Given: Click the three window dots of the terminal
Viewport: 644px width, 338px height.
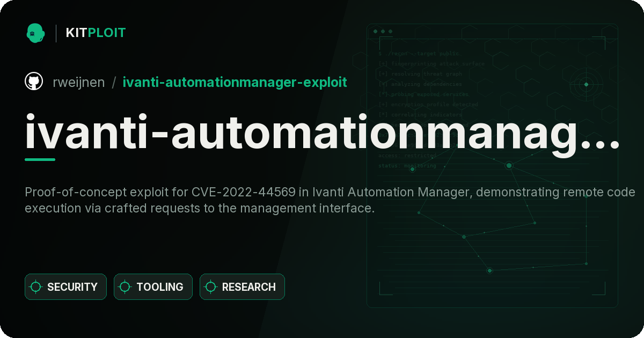Looking at the screenshot, I should (x=383, y=32).
